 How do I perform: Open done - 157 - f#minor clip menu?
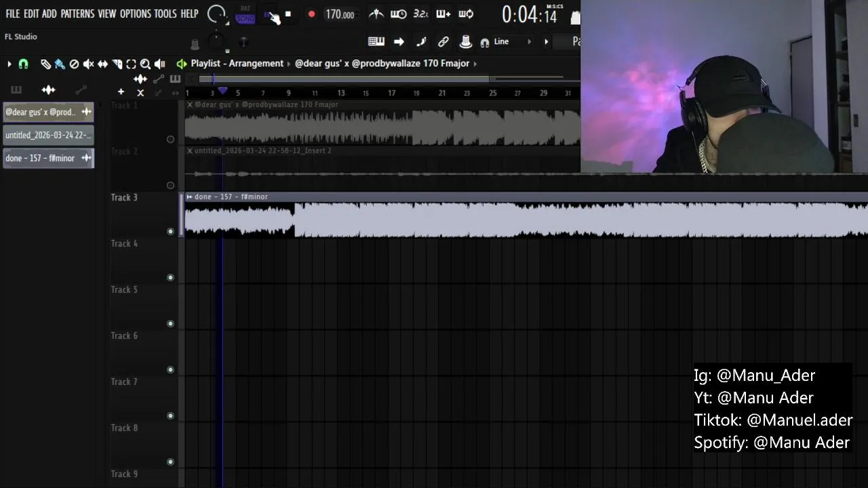190,197
